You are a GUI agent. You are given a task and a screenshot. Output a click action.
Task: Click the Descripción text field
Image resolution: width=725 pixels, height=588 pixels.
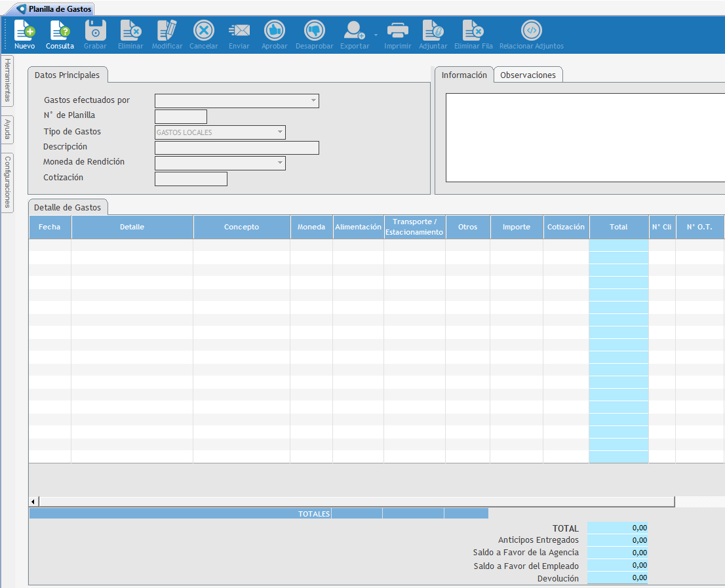tap(237, 147)
